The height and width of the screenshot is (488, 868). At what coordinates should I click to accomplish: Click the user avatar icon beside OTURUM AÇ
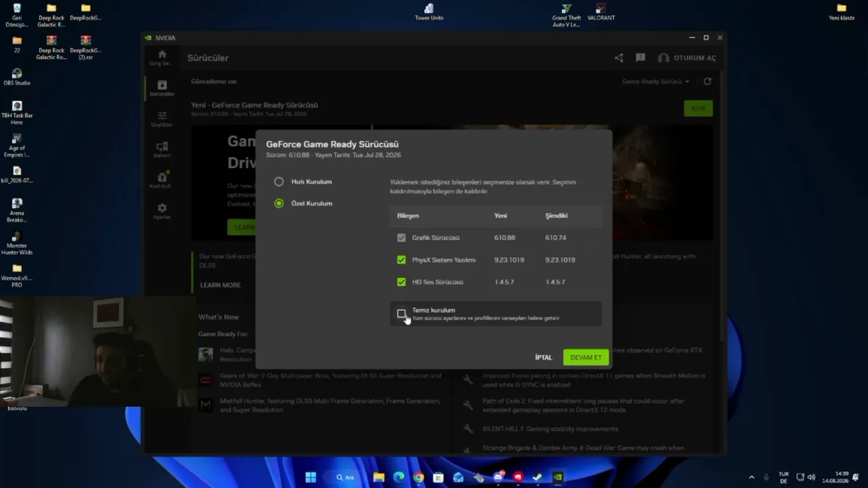pos(663,58)
